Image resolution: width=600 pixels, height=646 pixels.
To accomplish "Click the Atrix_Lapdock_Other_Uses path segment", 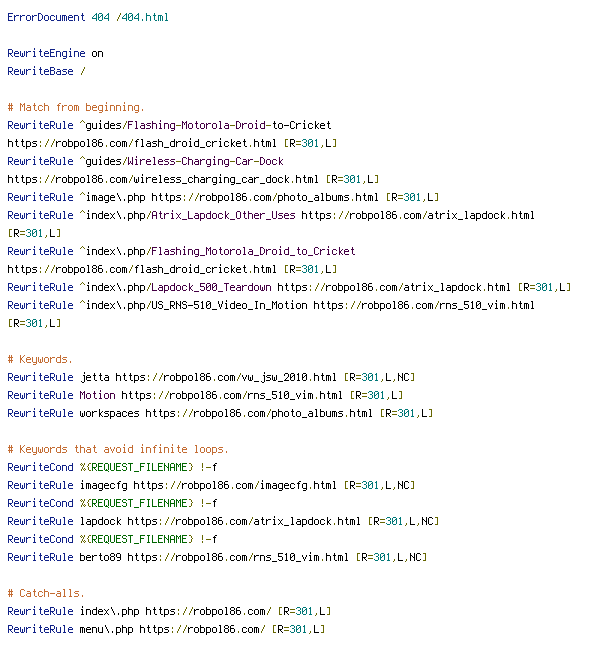I will tap(223, 215).
